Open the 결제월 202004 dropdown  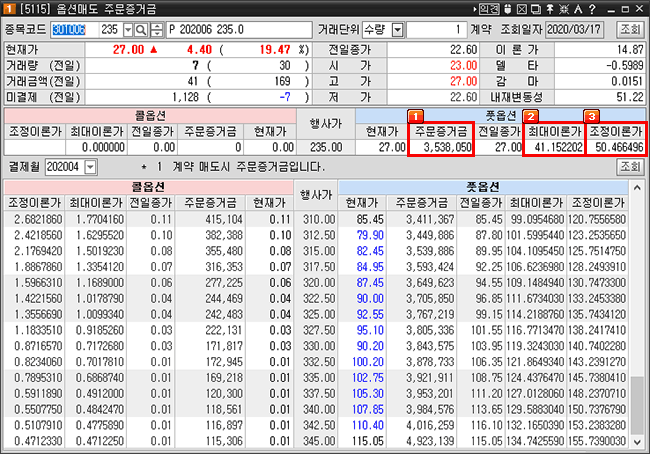pyautogui.click(x=90, y=167)
